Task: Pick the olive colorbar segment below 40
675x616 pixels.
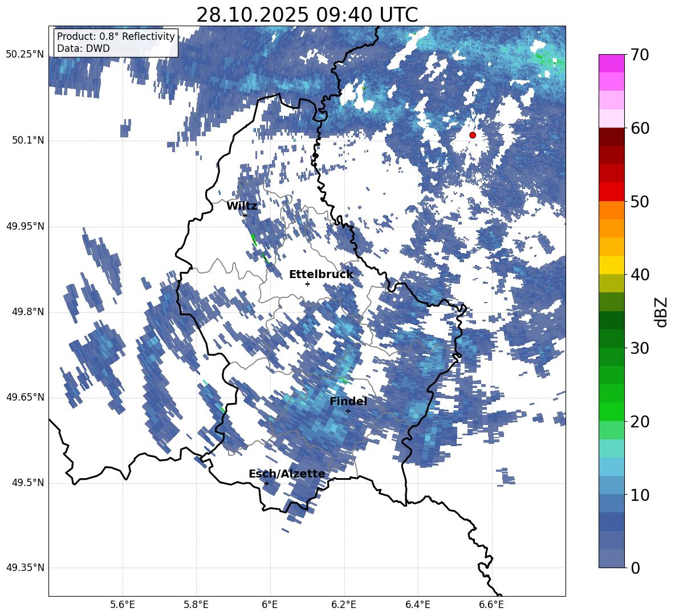Action: tap(611, 283)
